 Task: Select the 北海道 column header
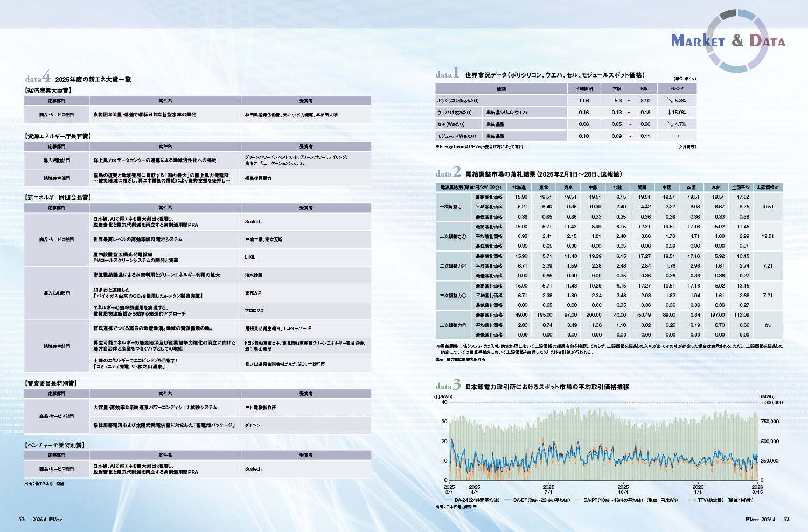pos(519,187)
